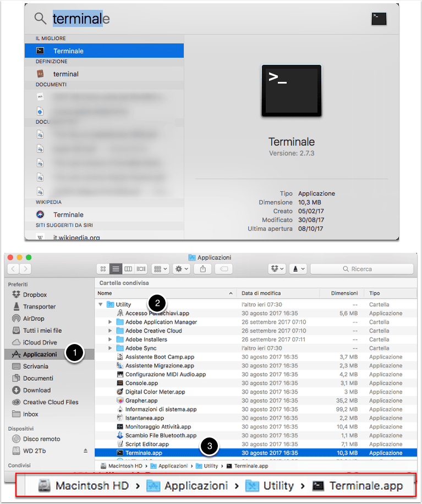Switch Finder to Cover Flow view

pyautogui.click(x=141, y=269)
